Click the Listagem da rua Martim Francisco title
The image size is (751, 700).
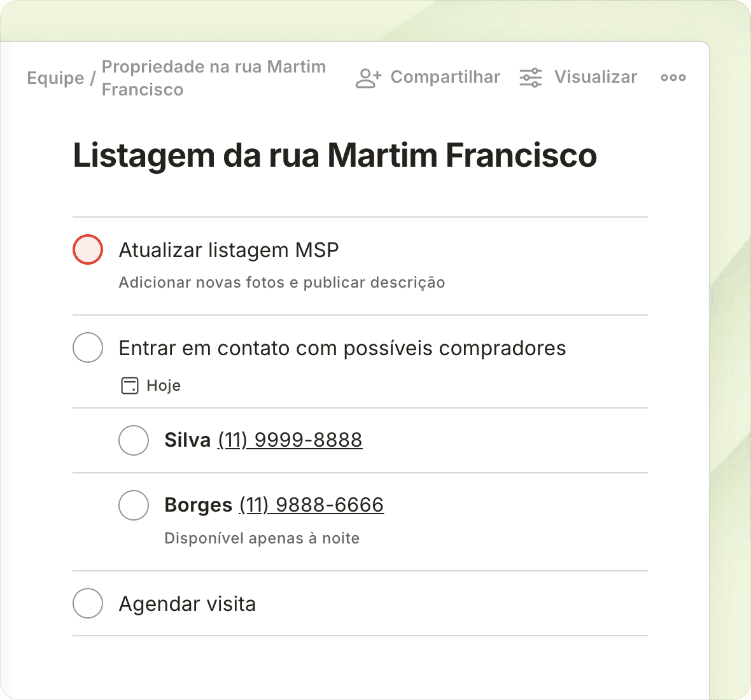click(335, 155)
